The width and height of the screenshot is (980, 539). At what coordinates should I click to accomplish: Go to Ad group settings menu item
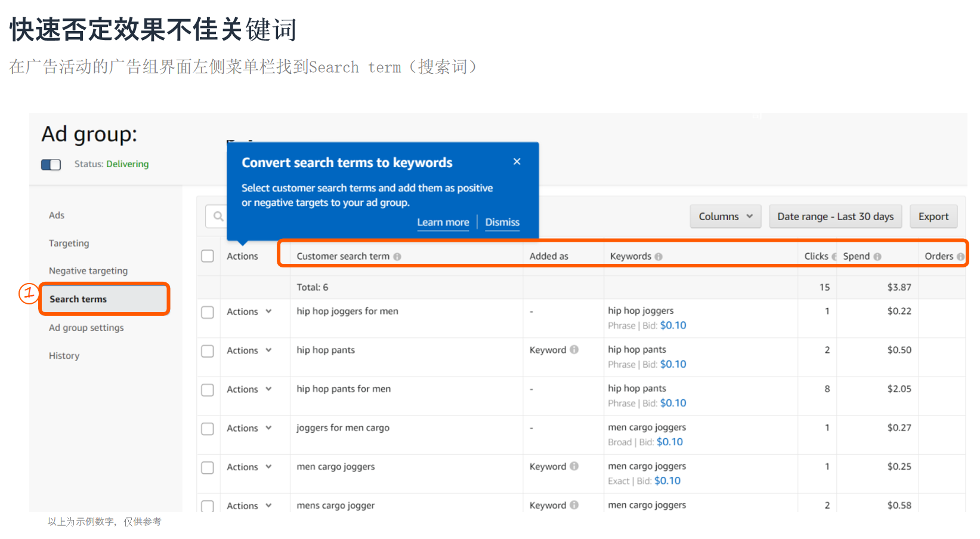86,328
